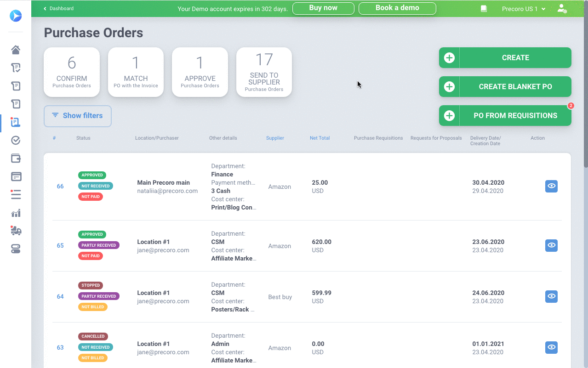Click the Requests for Proposals column header
This screenshot has height=368, width=588.
436,138
